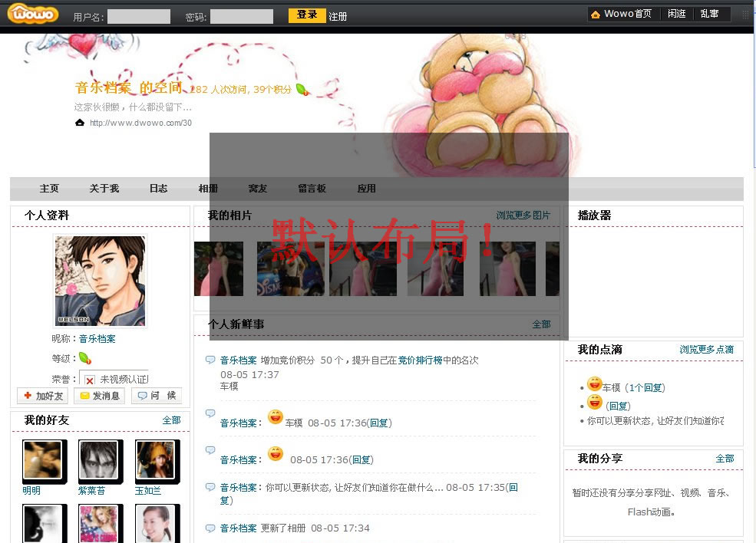Switch to the 主页 tab
756x543 pixels.
49,189
